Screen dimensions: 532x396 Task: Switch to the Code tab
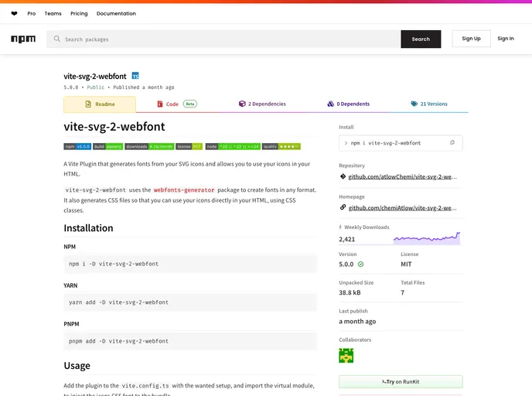pyautogui.click(x=177, y=104)
